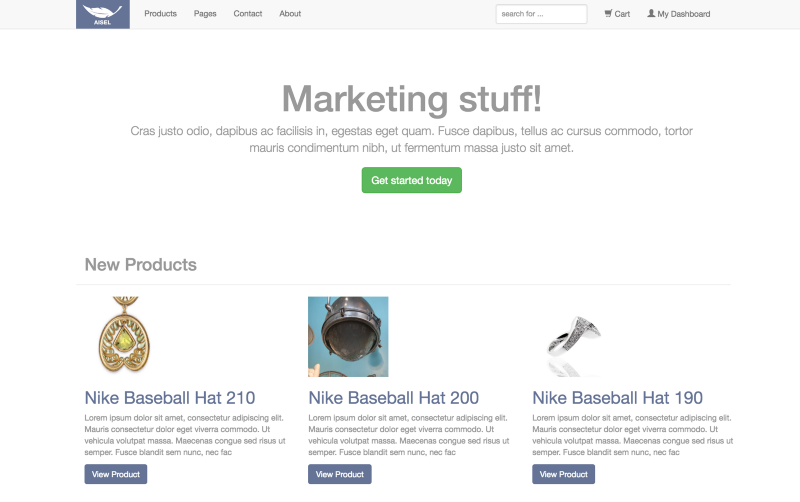
Task: Click the metal helmet product image
Action: pos(348,336)
